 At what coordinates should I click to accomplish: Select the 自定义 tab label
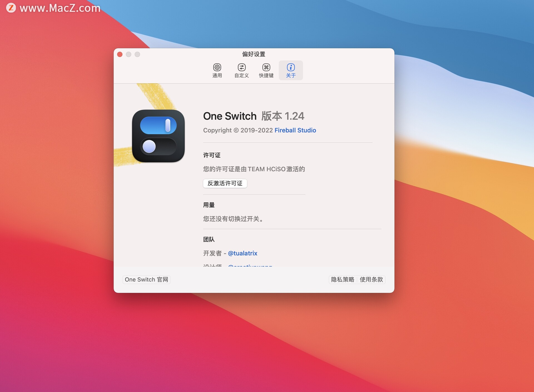(241, 76)
